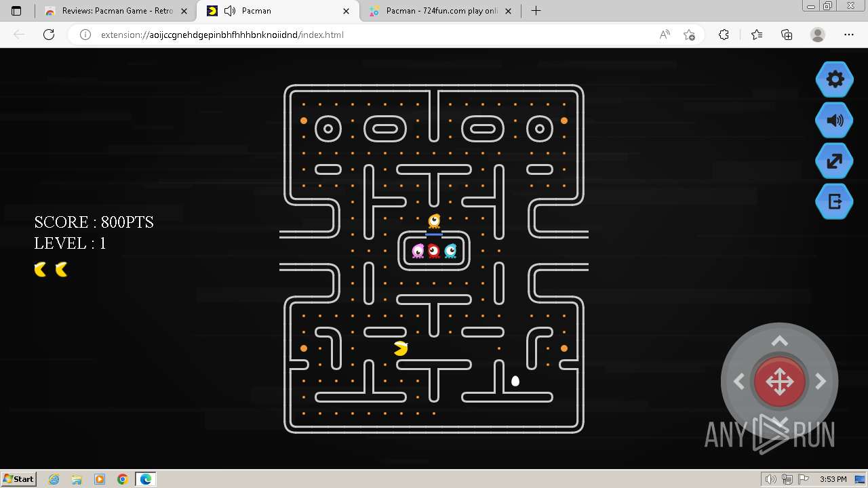Click the LEVEL : 1 text

click(71, 243)
